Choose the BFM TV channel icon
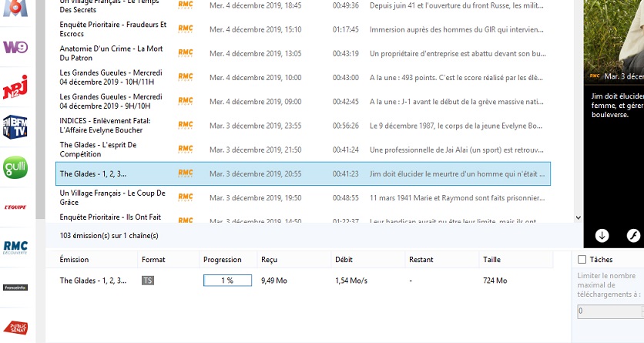 click(15, 127)
